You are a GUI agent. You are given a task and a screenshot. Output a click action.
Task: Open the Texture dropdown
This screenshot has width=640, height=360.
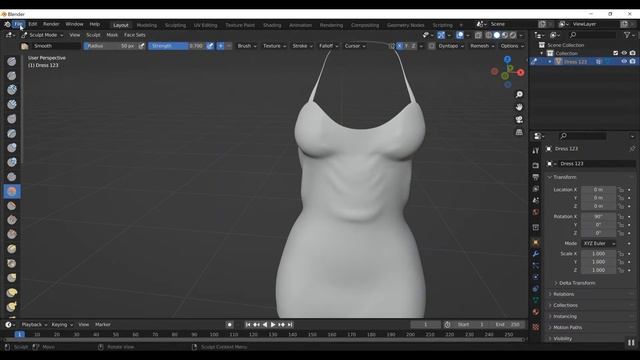pyautogui.click(x=274, y=46)
